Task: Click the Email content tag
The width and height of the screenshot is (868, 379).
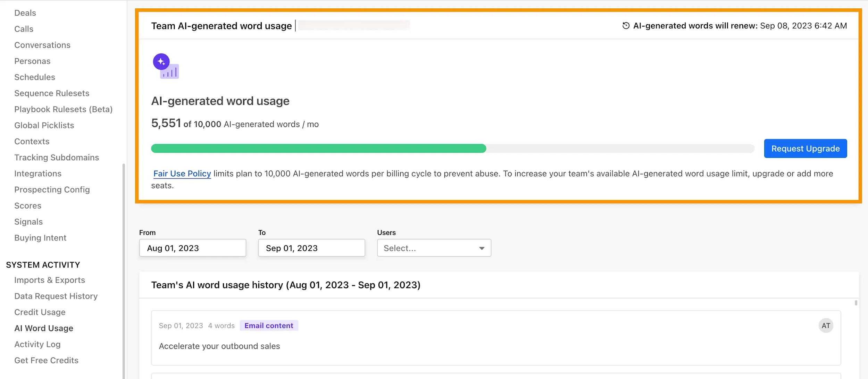Action: [x=269, y=326]
